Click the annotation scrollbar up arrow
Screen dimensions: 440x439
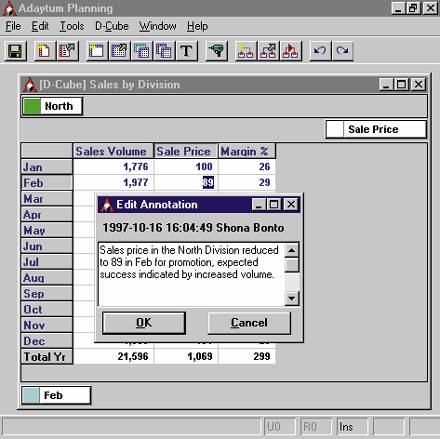[292, 250]
